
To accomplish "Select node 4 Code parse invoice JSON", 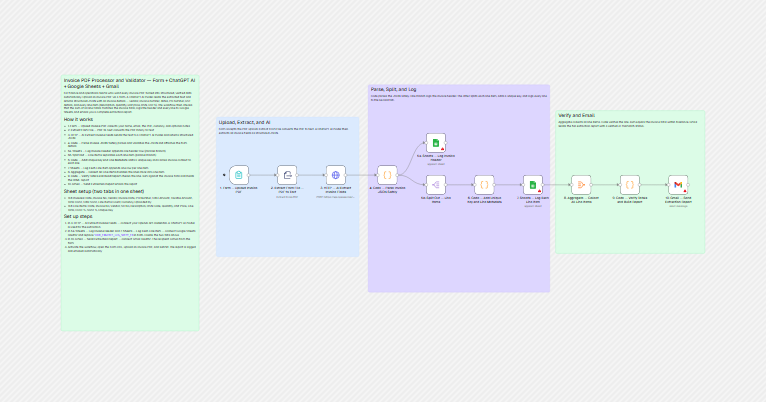I will (x=387, y=175).
